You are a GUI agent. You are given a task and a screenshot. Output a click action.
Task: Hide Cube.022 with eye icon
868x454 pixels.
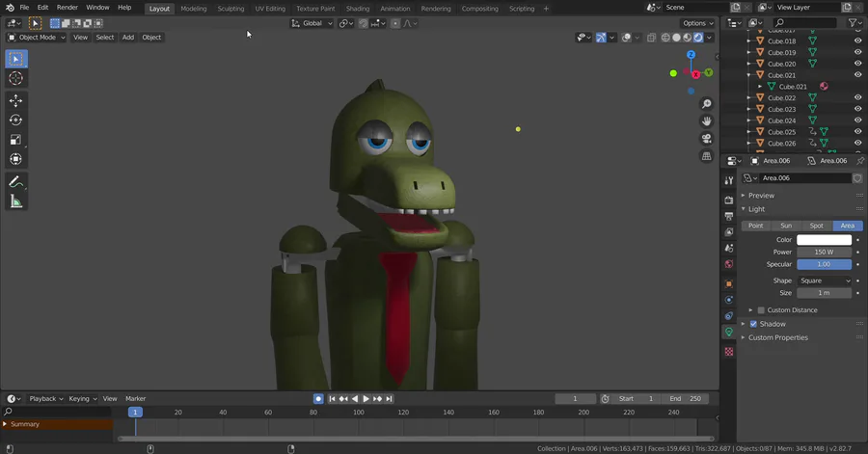click(x=857, y=97)
